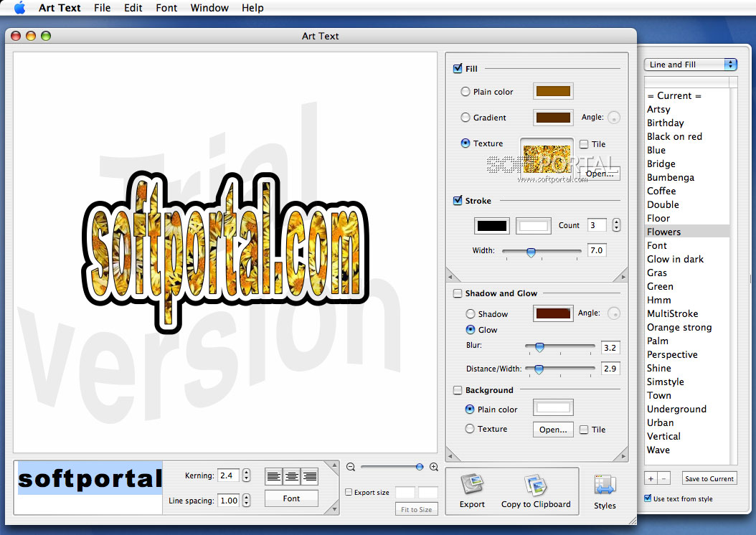Click left expander arrow below Stroke panel

451,277
